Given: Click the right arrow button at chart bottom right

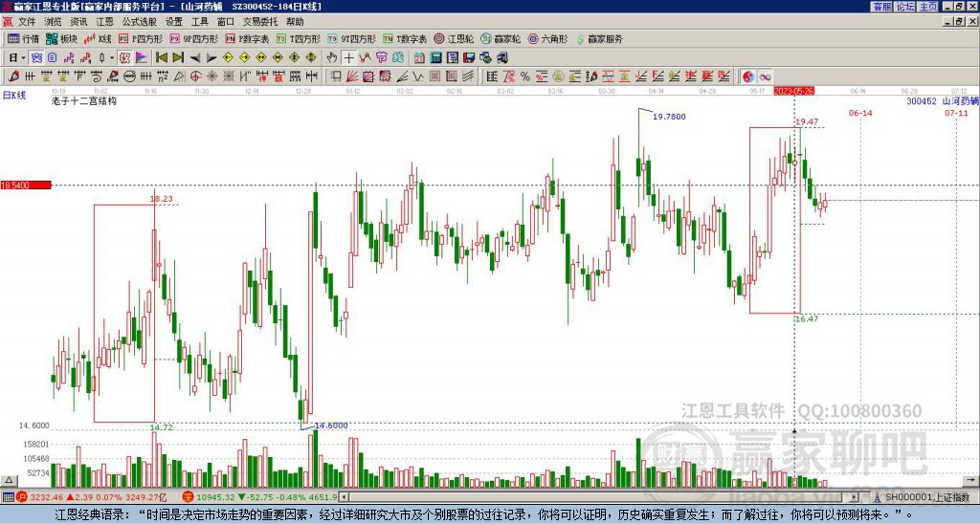Looking at the screenshot, I should click(x=972, y=481).
